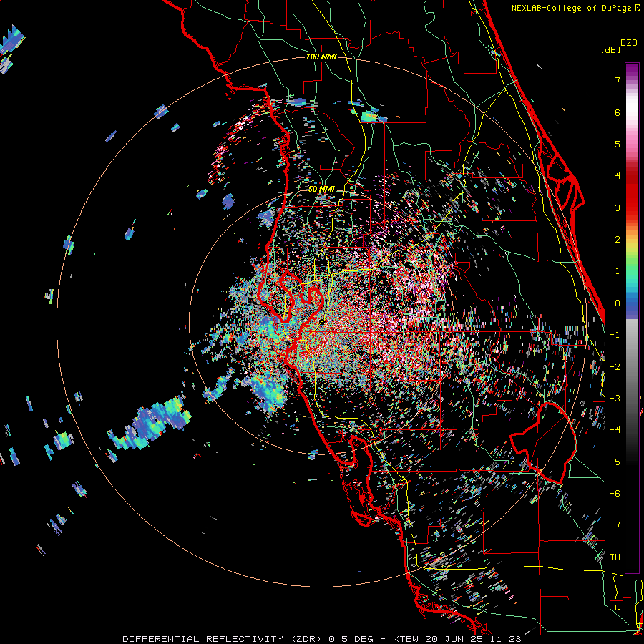
Task: Click the -4 value on the color scale
Action: click(x=615, y=430)
